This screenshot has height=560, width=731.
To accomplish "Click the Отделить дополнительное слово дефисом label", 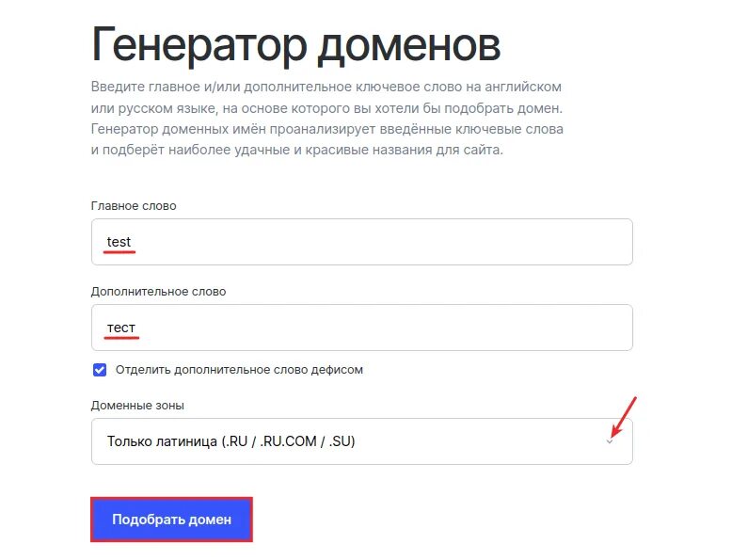I will 239,370.
